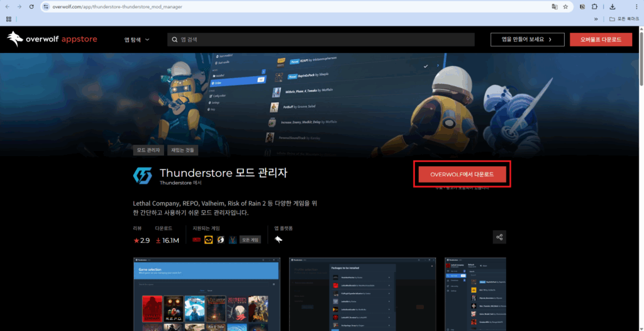The width and height of the screenshot is (644, 331).
Task: Select the 재밌는 것들 tag
Action: pos(183,150)
